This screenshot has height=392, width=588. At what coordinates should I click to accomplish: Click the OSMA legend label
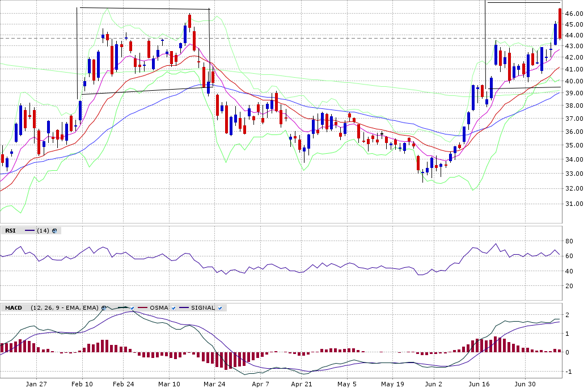(x=159, y=308)
